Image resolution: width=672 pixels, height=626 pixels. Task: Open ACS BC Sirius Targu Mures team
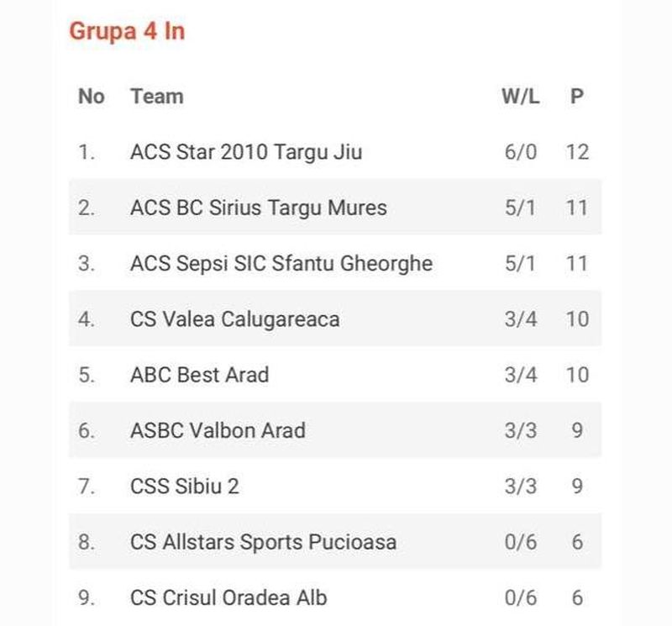(259, 208)
